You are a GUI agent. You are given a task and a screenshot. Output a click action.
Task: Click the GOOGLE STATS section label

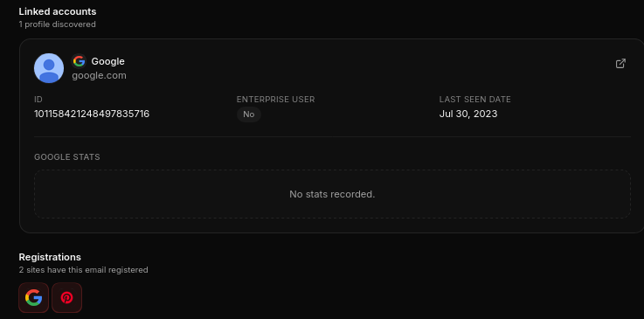[x=67, y=157]
